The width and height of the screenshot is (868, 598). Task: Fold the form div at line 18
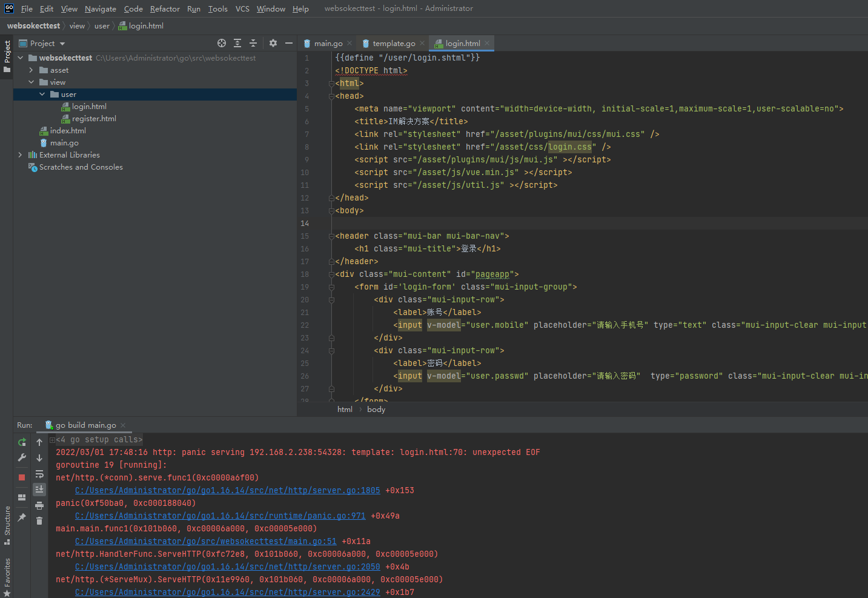click(x=331, y=274)
